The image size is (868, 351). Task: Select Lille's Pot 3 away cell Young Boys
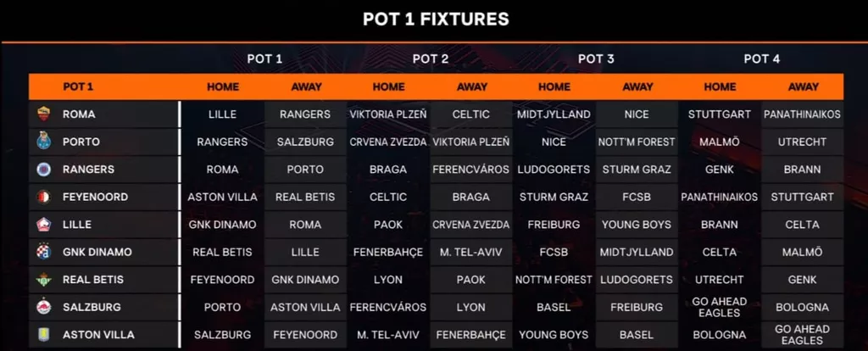pos(637,224)
